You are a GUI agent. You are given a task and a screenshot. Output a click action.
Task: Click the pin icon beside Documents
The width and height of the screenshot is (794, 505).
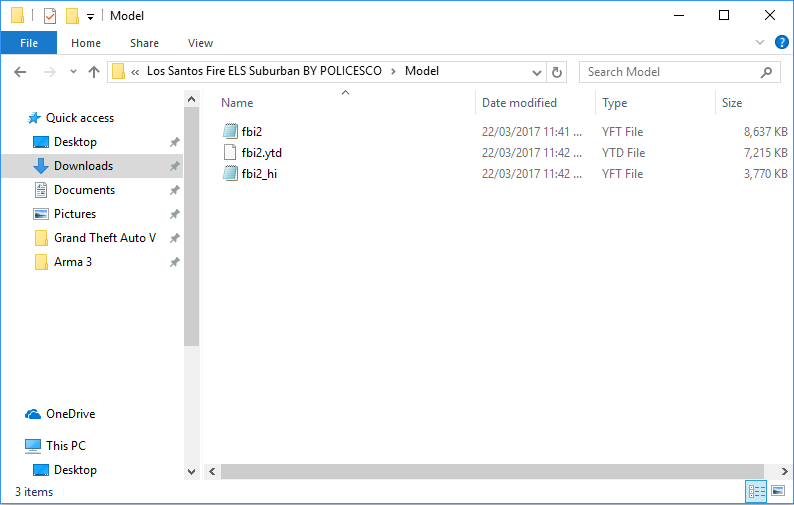point(175,190)
